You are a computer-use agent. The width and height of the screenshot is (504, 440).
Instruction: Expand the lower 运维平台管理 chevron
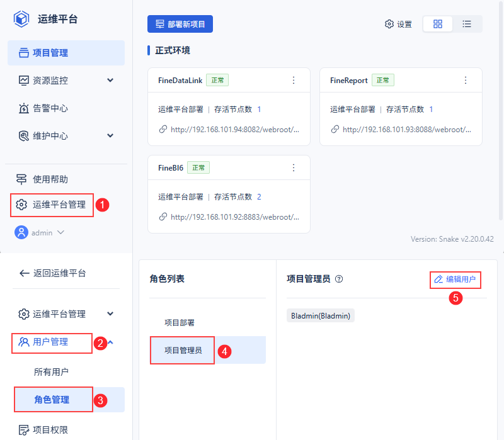[110, 313]
